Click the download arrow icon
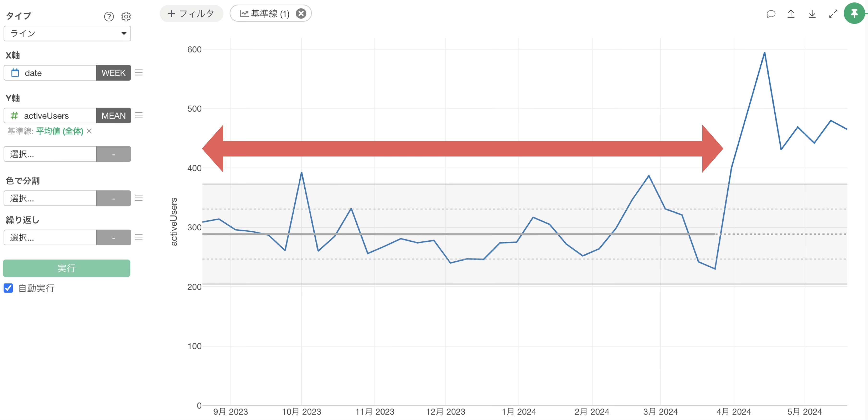The width and height of the screenshot is (868, 420). (812, 14)
